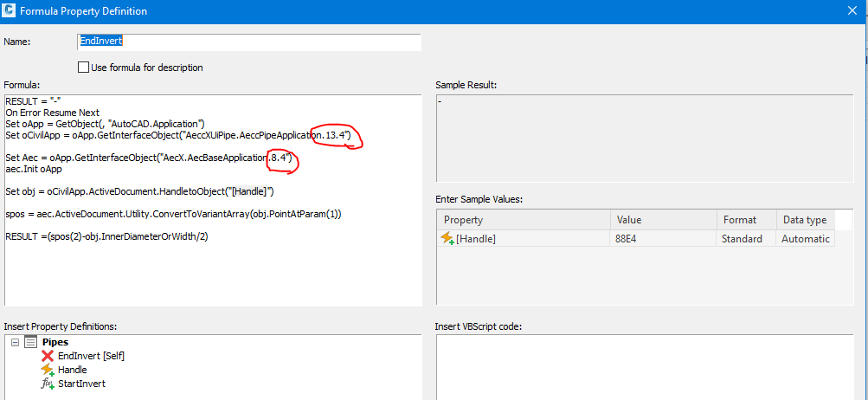Click the lightning icon beside Handle tree item
Screen dimensions: 868x400
pyautogui.click(x=48, y=370)
